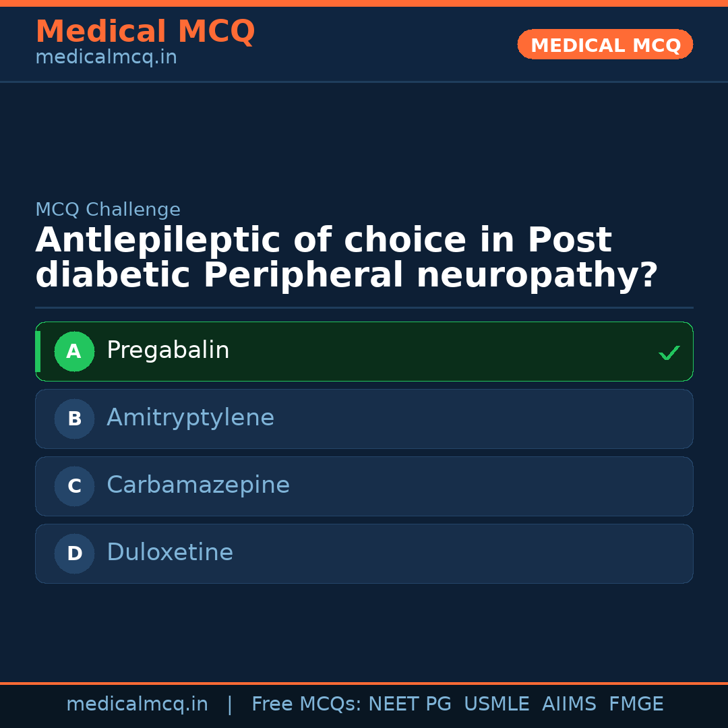Visit medicalmcq.in link under header title
Screen dimensions: 728x728
[x=106, y=58]
